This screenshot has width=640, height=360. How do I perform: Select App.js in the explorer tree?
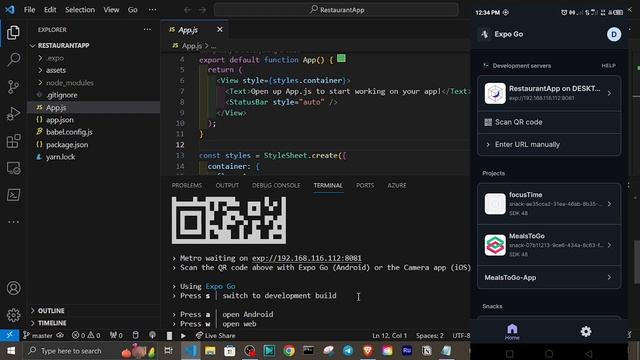(x=94, y=108)
